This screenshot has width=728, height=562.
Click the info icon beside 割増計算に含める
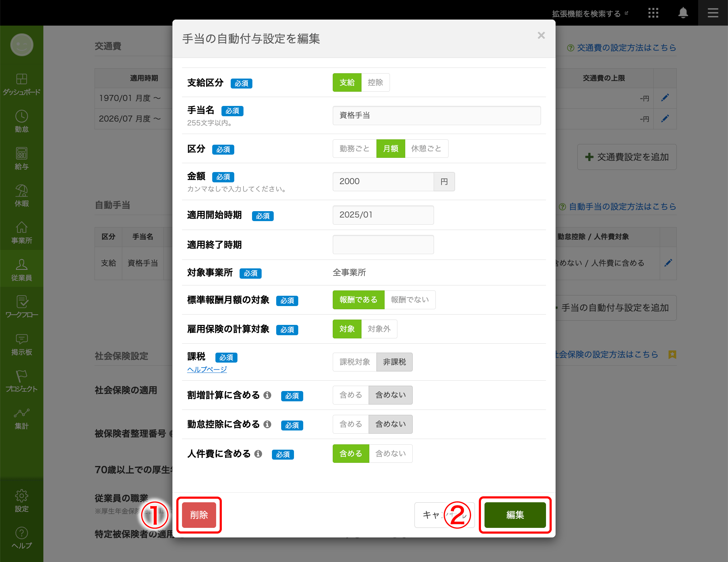tap(267, 395)
